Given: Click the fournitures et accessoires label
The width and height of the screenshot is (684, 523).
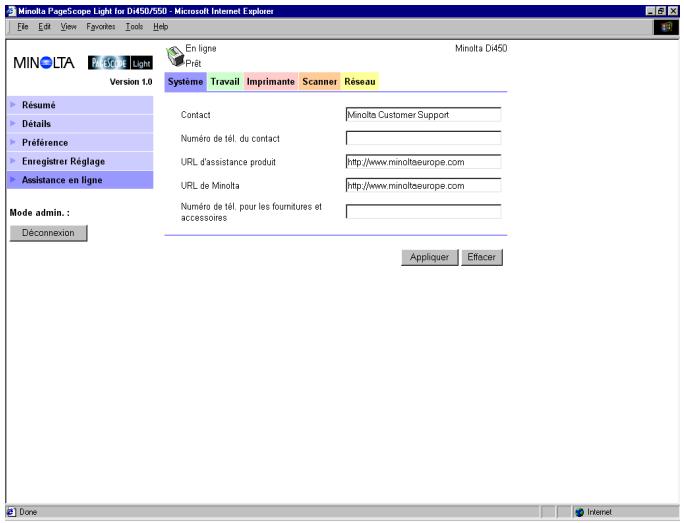Looking at the screenshot, I should 251,212.
